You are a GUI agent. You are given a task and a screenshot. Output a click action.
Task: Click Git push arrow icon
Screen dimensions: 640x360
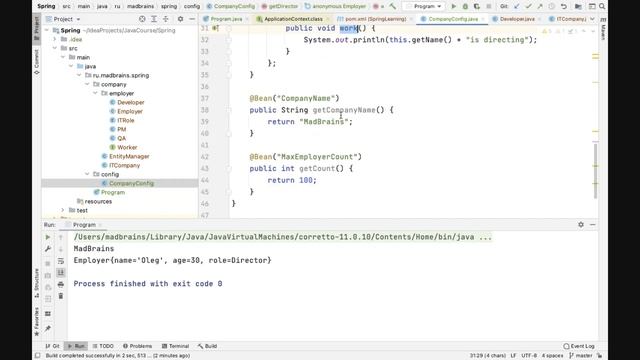(x=540, y=7)
